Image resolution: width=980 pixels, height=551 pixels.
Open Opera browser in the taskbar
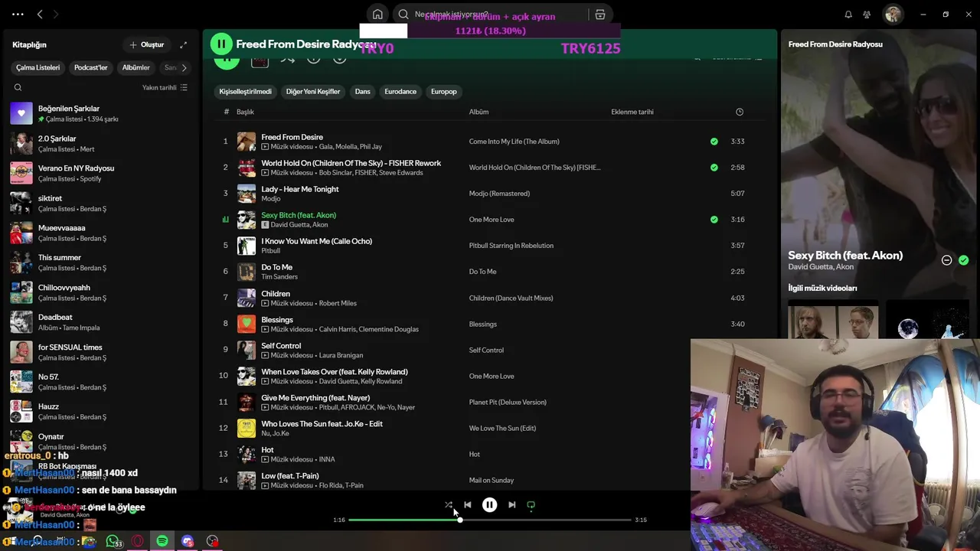(138, 541)
